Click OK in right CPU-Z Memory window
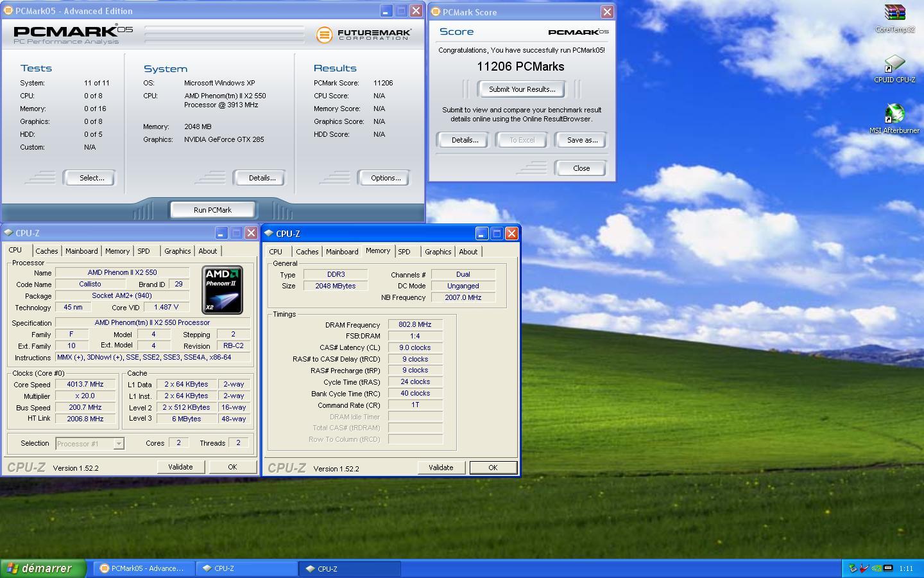The height and width of the screenshot is (578, 924). tap(493, 468)
